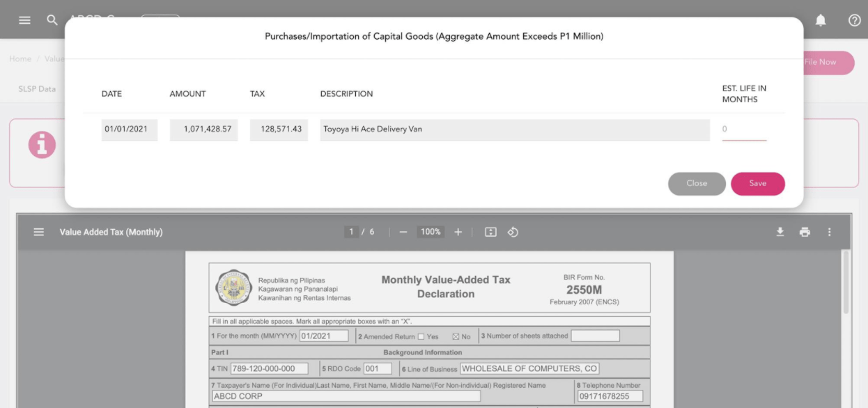Rotate the document counterclockwise
868x408 pixels.
tap(513, 232)
